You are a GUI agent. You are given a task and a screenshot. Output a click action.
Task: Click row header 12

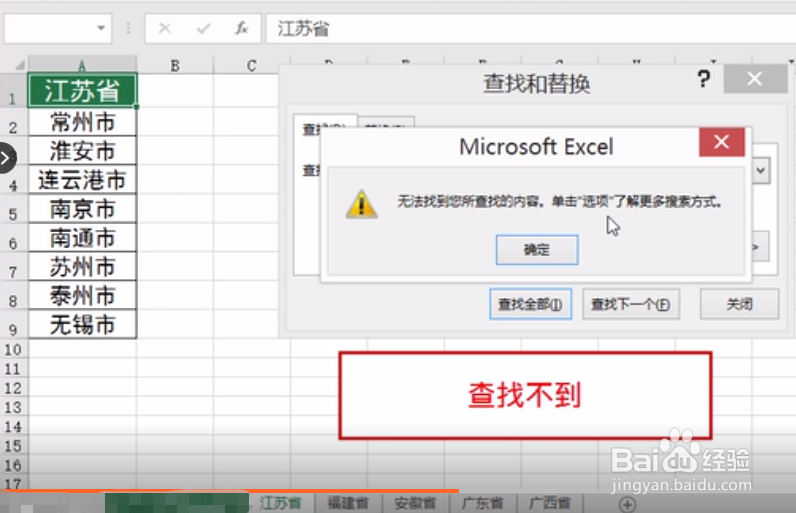click(x=13, y=388)
